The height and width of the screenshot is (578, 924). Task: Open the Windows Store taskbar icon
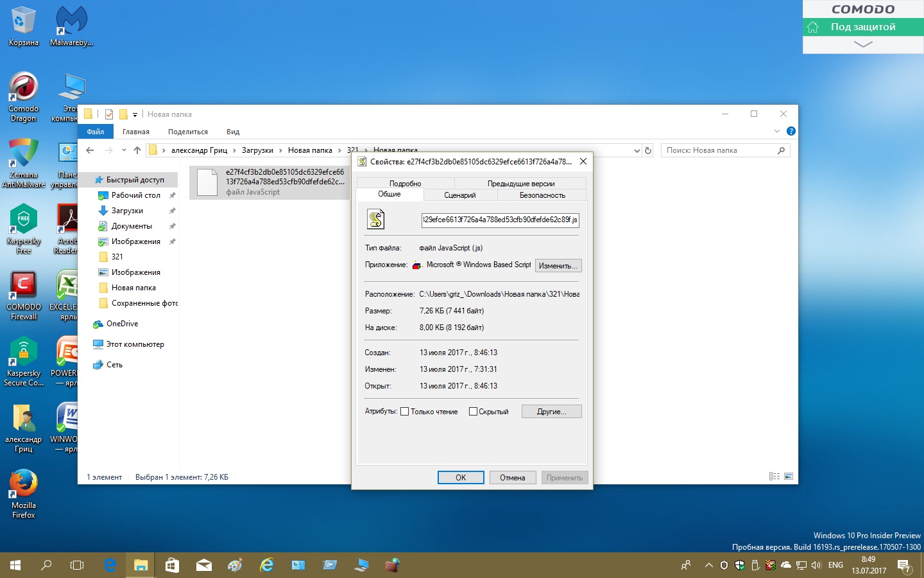[x=172, y=565]
